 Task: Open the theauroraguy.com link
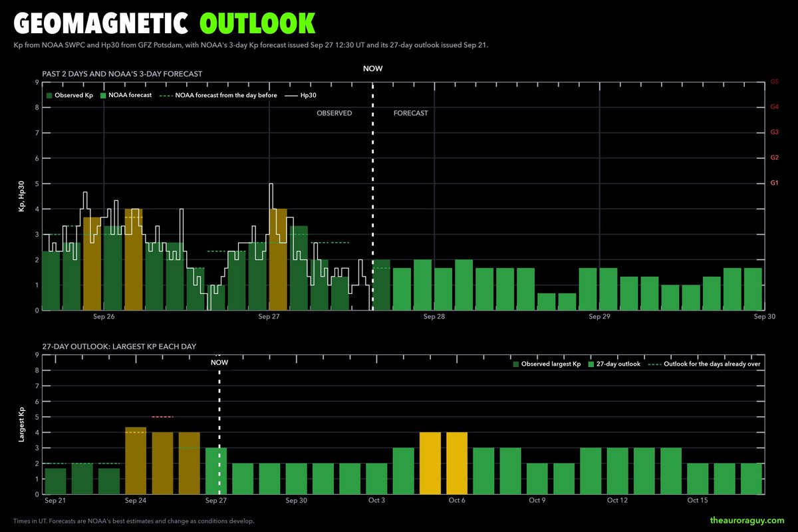tap(747, 519)
